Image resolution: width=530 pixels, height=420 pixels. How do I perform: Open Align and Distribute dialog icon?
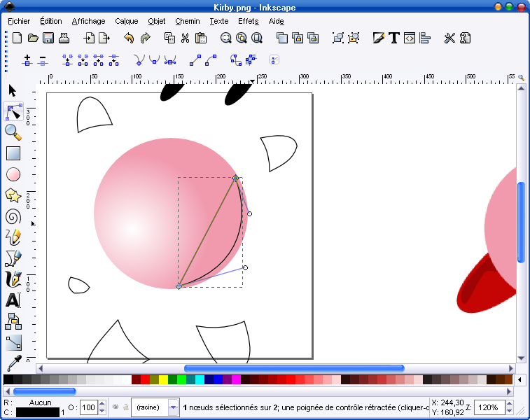click(x=425, y=38)
